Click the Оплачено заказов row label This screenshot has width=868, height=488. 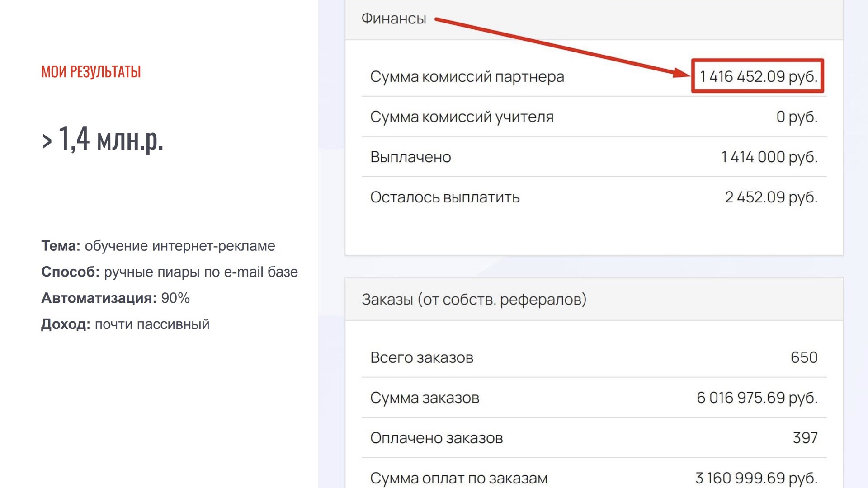pos(436,438)
